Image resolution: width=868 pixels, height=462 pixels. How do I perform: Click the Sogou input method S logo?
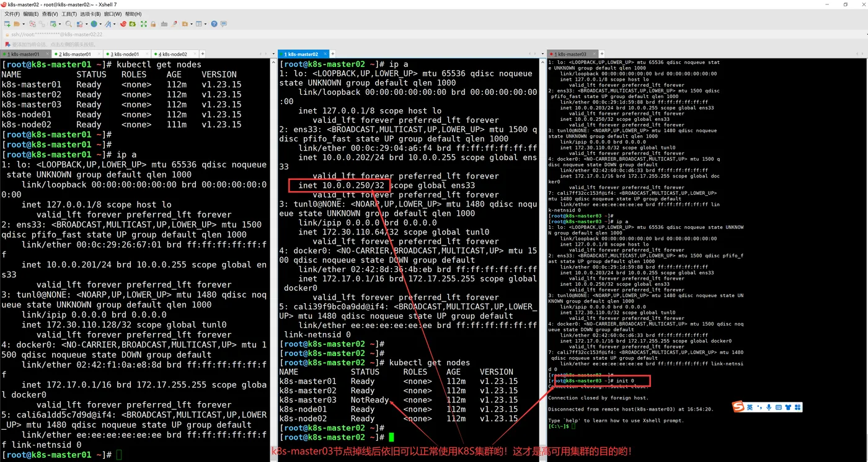click(738, 407)
